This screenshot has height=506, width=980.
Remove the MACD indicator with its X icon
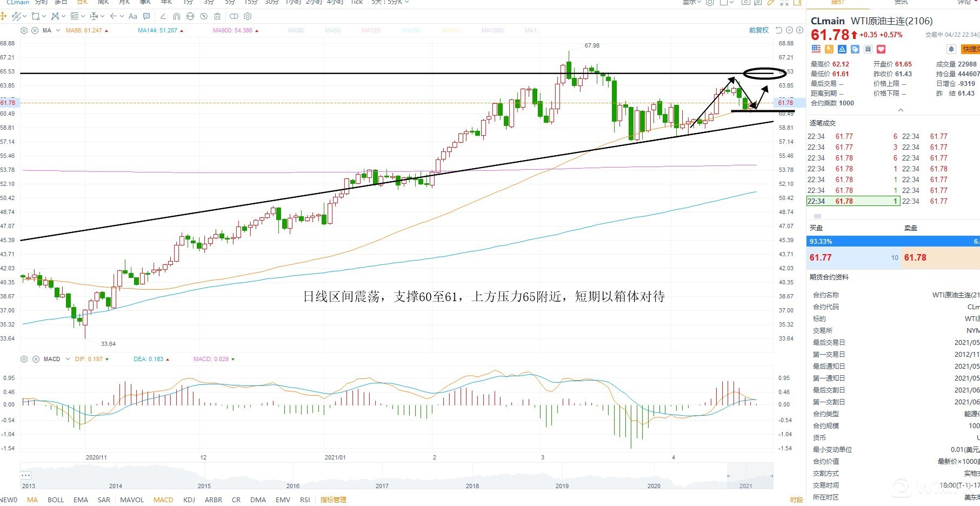pos(36,359)
